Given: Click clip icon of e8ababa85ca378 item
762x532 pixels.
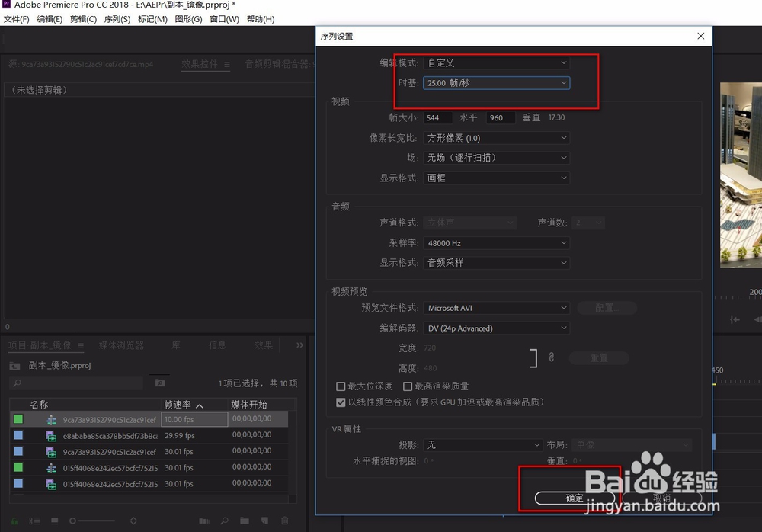Looking at the screenshot, I should pyautogui.click(x=51, y=436).
